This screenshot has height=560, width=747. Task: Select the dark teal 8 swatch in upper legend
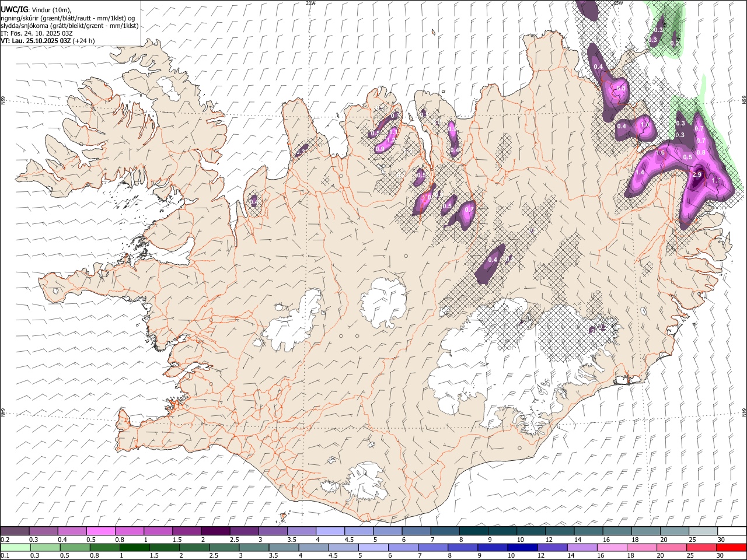point(473,531)
